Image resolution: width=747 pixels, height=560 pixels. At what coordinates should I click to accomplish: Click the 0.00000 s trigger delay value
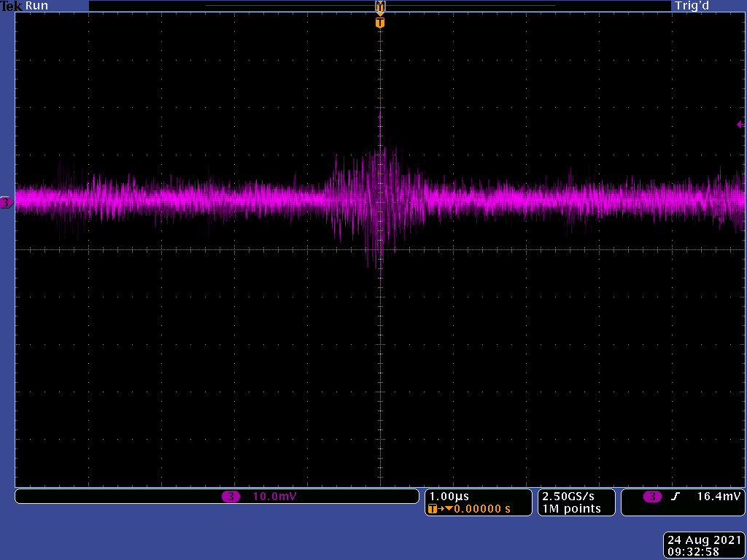(482, 508)
